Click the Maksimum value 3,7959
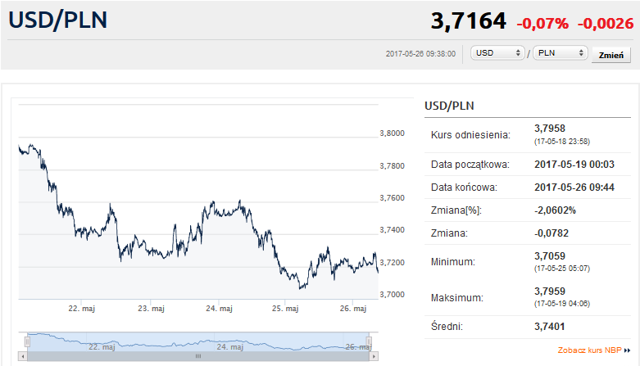 coord(550,291)
